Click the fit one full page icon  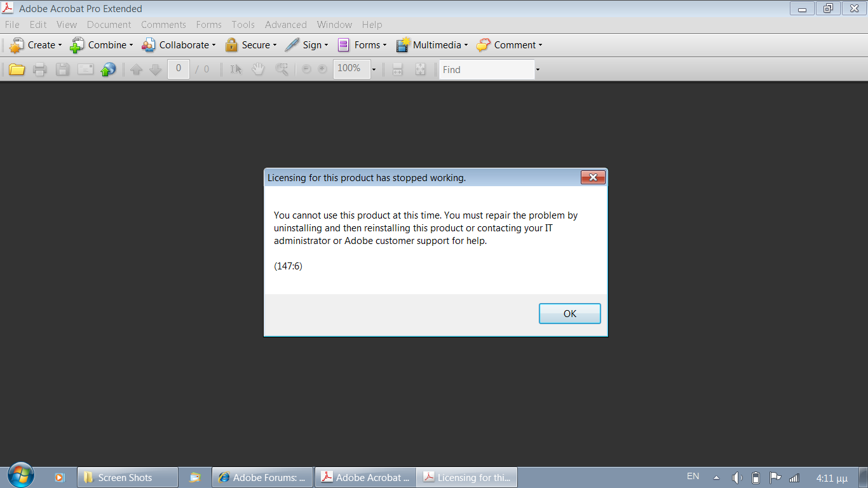click(420, 69)
